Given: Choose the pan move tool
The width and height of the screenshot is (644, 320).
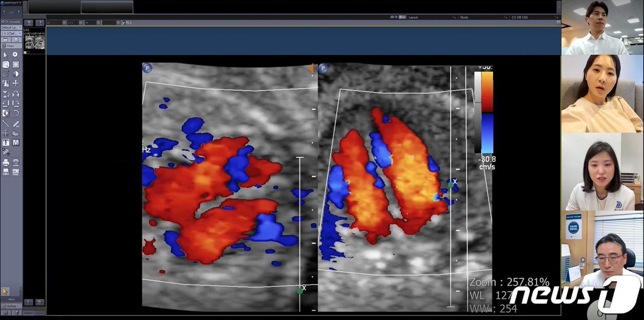Looking at the screenshot, I should click(x=16, y=83).
